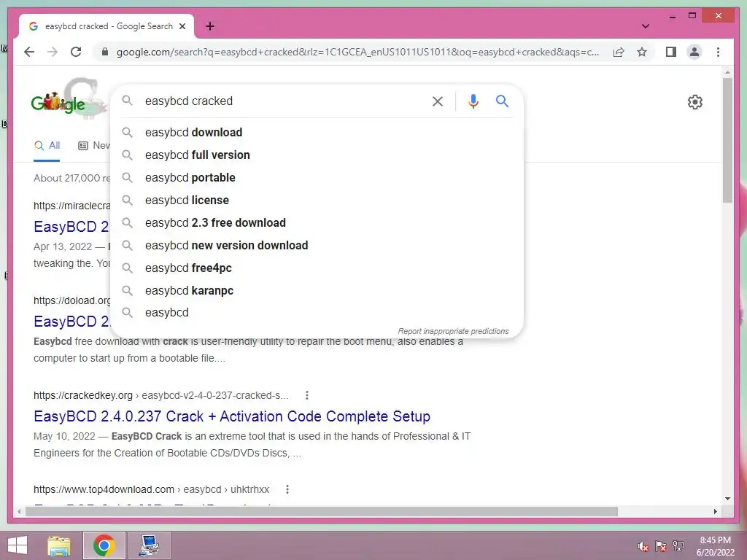Share this page from the address bar
Image resolution: width=747 pixels, height=560 pixels.
(x=619, y=52)
